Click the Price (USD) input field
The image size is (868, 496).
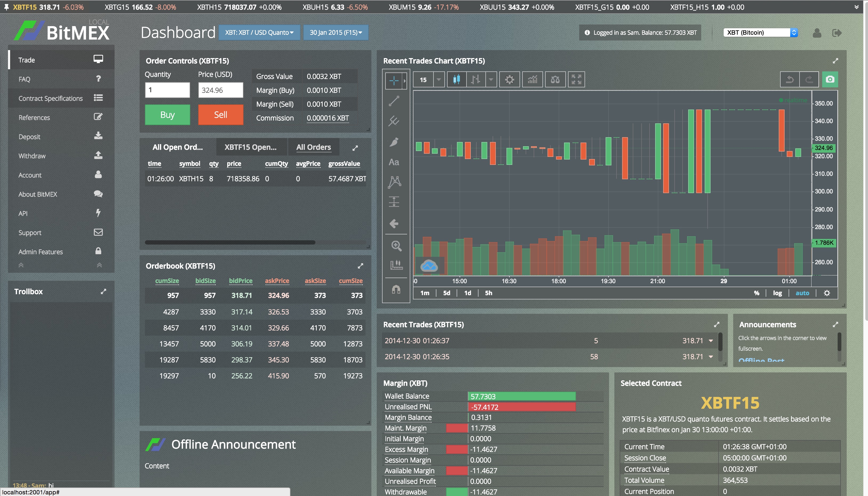click(x=220, y=90)
